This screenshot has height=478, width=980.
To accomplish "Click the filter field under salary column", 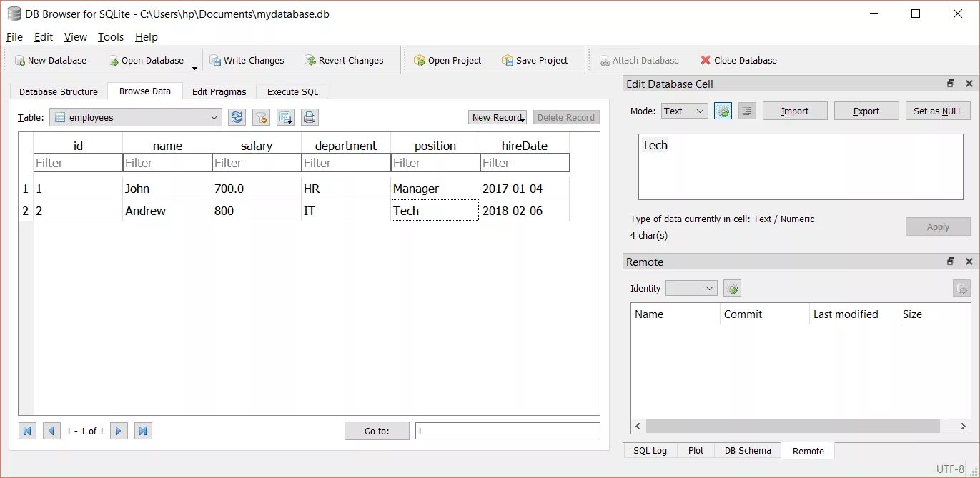I will point(257,163).
